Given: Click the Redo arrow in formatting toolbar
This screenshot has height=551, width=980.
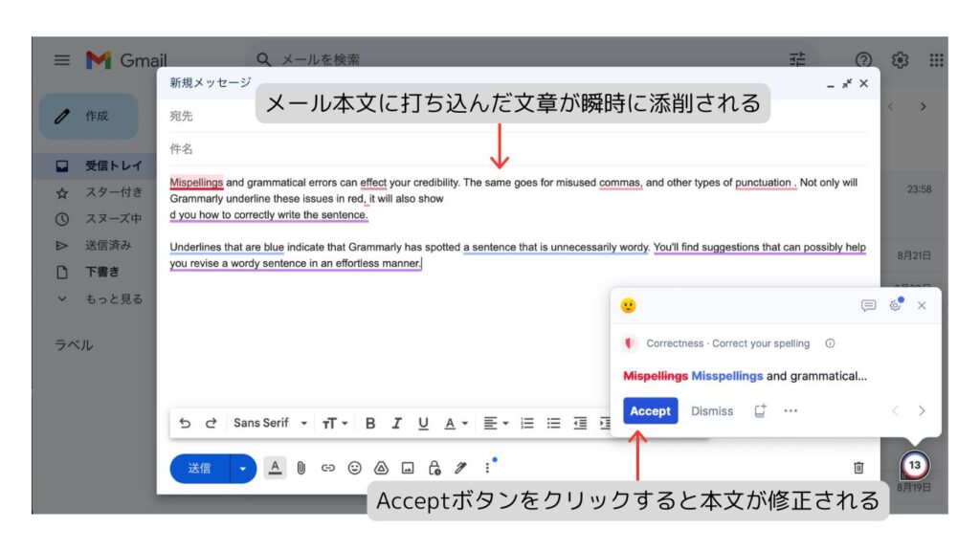Looking at the screenshot, I should point(212,423).
